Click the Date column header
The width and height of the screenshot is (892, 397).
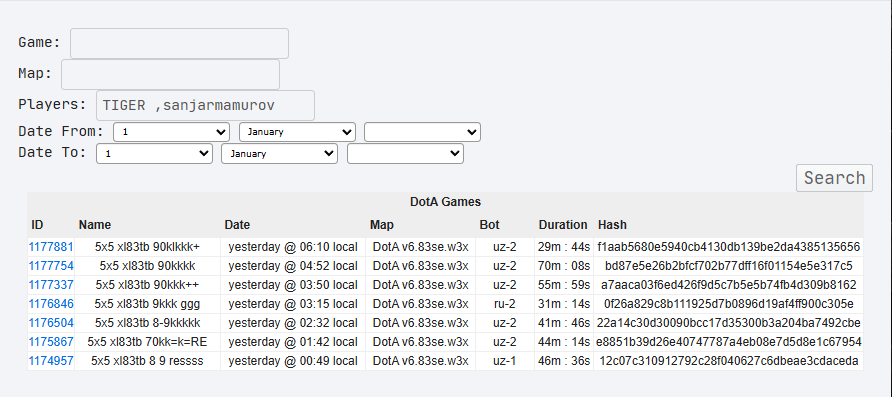tap(237, 225)
